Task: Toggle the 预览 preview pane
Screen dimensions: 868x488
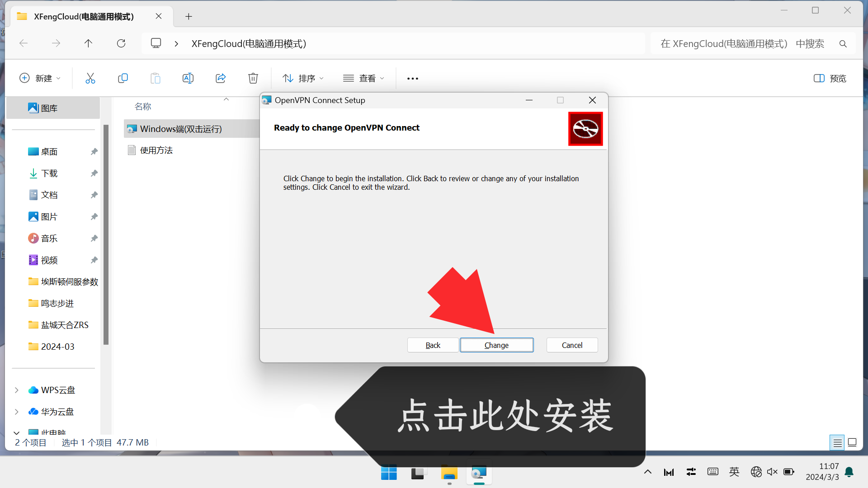Action: [x=830, y=78]
